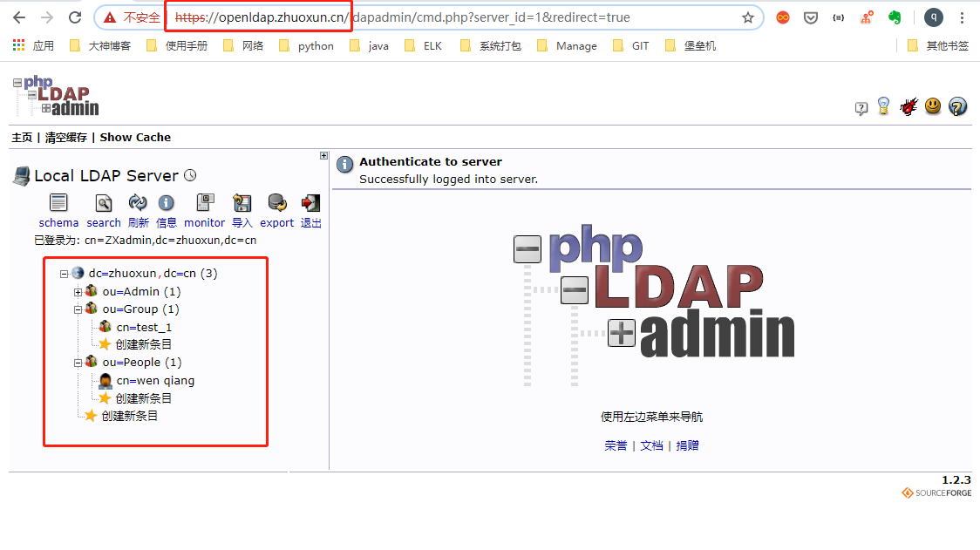Open the FAQ speech bubble icon

point(861,107)
